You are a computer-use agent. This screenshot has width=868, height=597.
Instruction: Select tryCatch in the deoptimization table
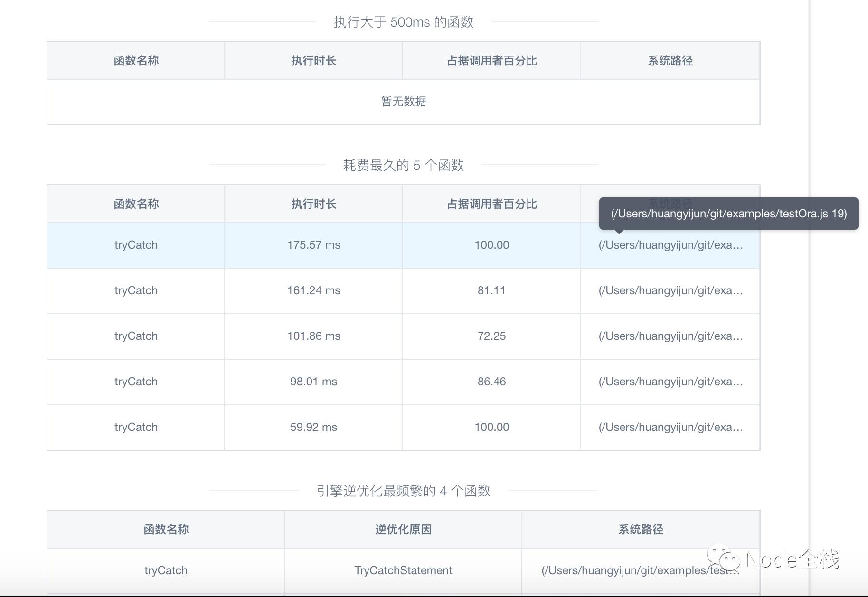[x=166, y=570]
